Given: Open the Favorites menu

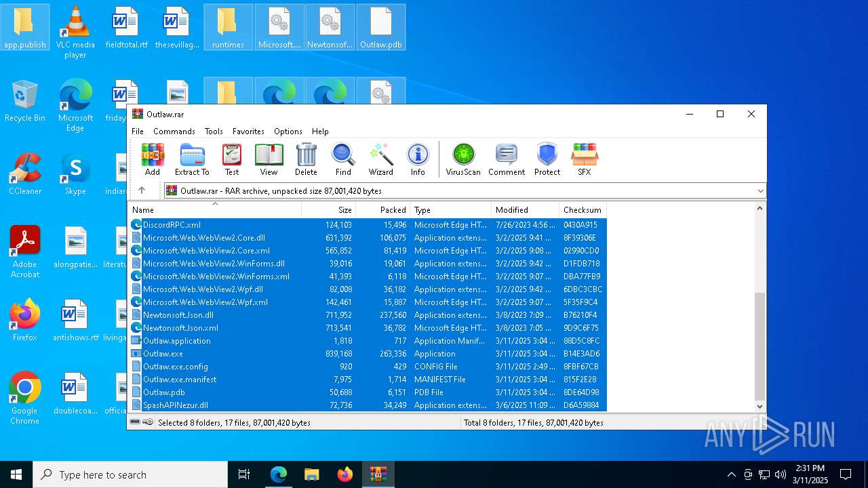Looking at the screenshot, I should (x=248, y=131).
